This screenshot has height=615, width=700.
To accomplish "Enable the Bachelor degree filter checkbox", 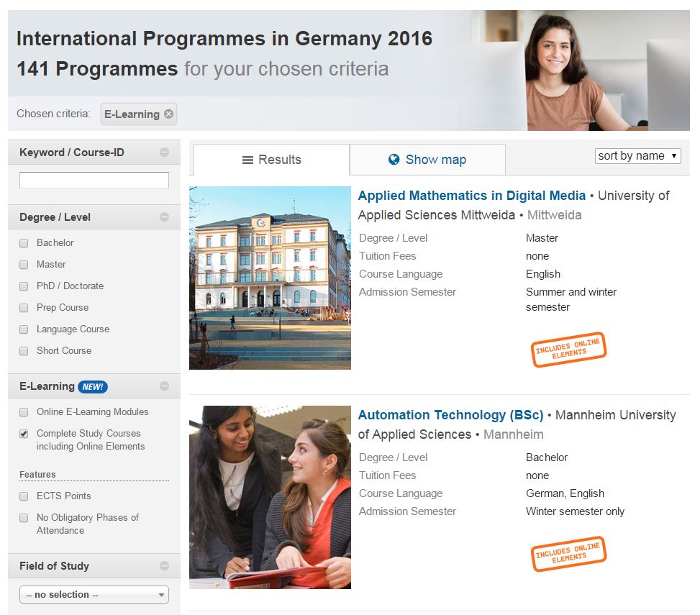I will click(24, 242).
